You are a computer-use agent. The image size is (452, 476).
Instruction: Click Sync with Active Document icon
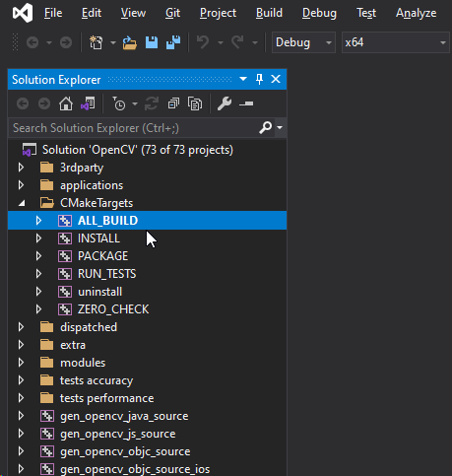tap(152, 103)
